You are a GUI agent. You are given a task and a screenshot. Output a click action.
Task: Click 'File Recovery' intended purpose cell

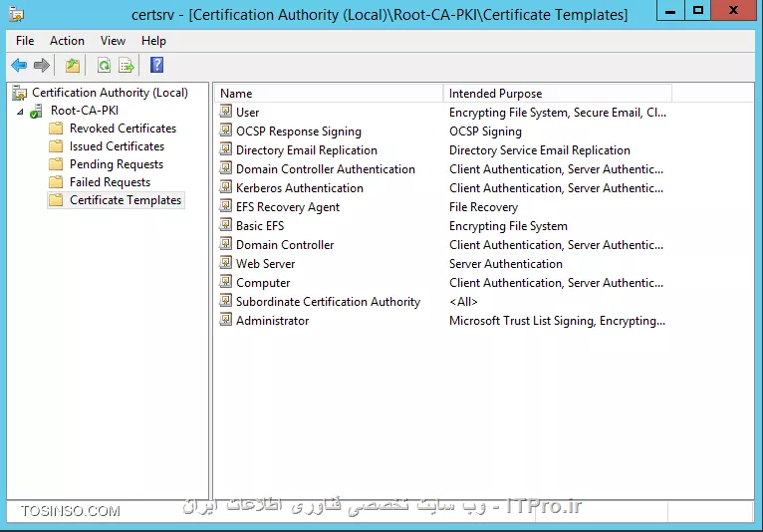[484, 207]
